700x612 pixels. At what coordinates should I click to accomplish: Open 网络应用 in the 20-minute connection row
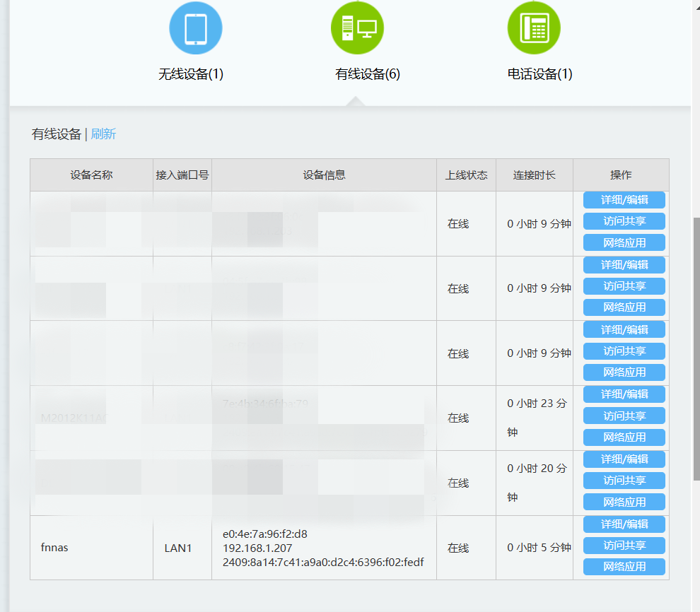pyautogui.click(x=624, y=502)
